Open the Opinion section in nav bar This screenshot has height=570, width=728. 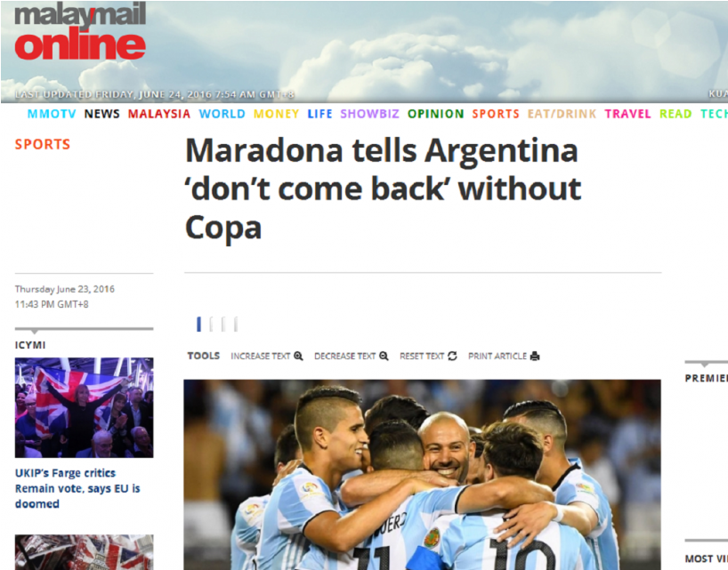pyautogui.click(x=435, y=114)
